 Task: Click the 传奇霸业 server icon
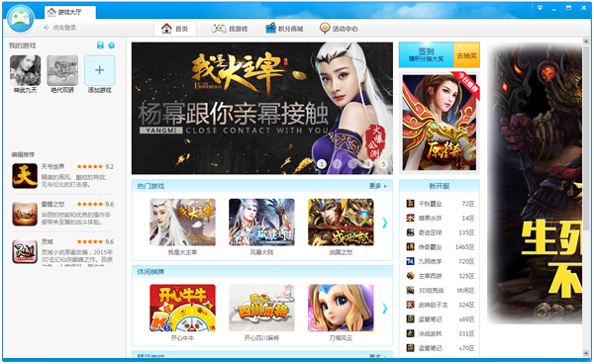410,246
